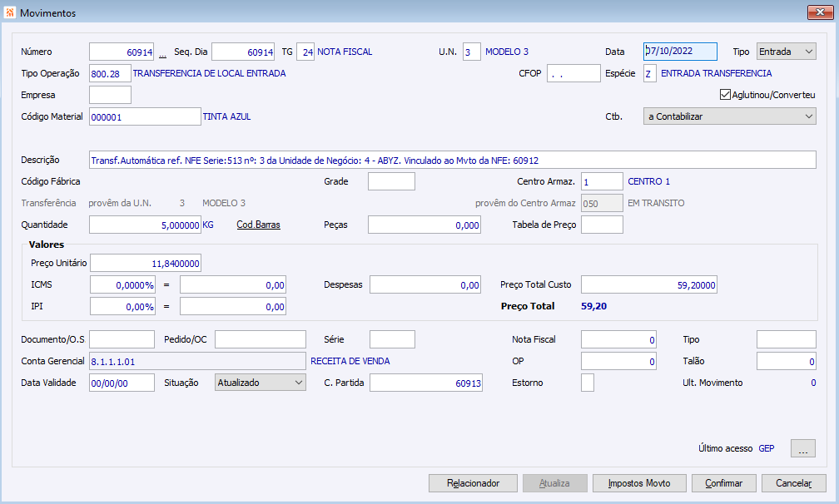Click the Cod.Barras link
Image resolution: width=839 pixels, height=504 pixels.
point(258,225)
